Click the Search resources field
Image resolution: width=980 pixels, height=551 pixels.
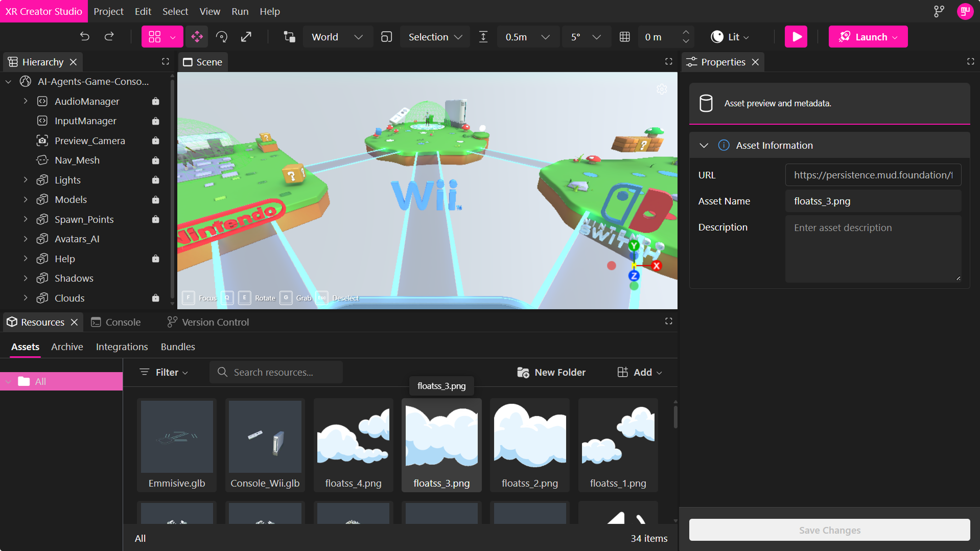click(276, 372)
